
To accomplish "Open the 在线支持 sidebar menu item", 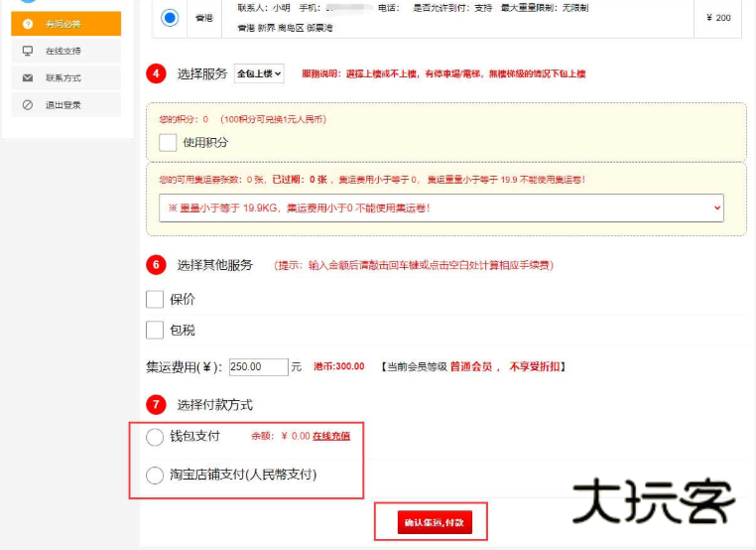I will pyautogui.click(x=65, y=51).
